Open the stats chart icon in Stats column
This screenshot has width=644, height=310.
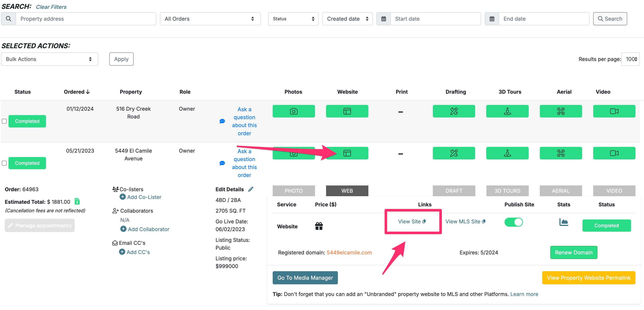pos(564,222)
